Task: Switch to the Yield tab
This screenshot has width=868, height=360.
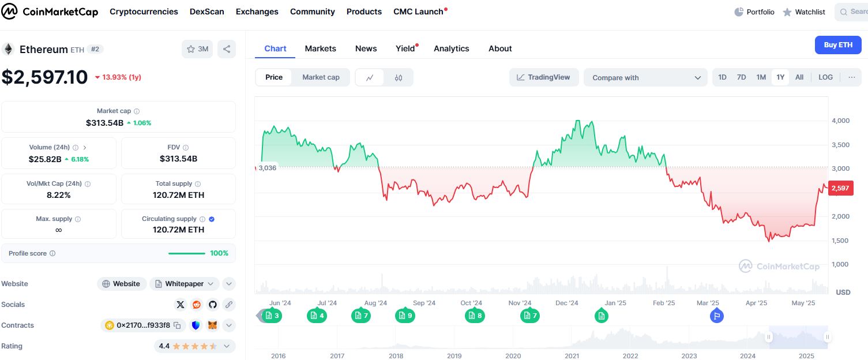Action: [406, 48]
